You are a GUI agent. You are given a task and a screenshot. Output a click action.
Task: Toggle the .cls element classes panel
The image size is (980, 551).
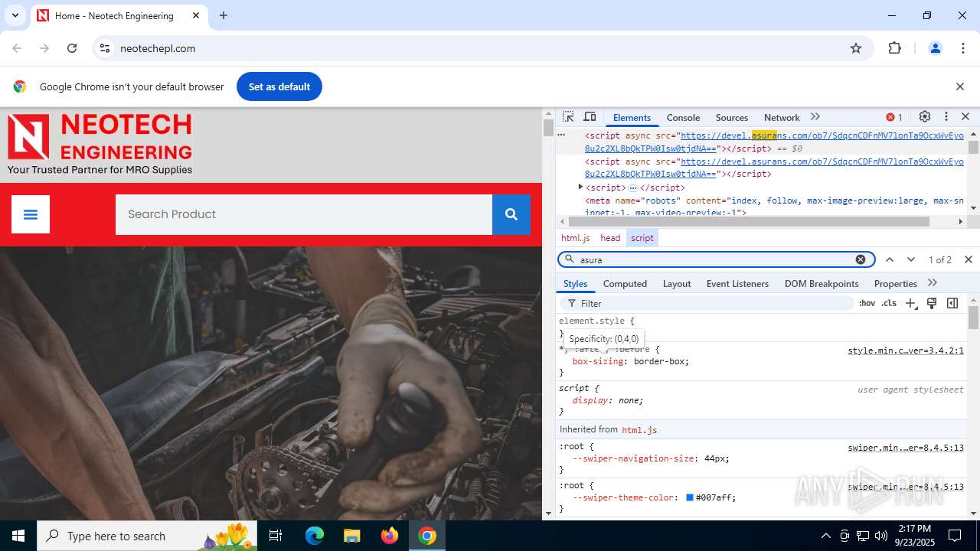point(889,304)
